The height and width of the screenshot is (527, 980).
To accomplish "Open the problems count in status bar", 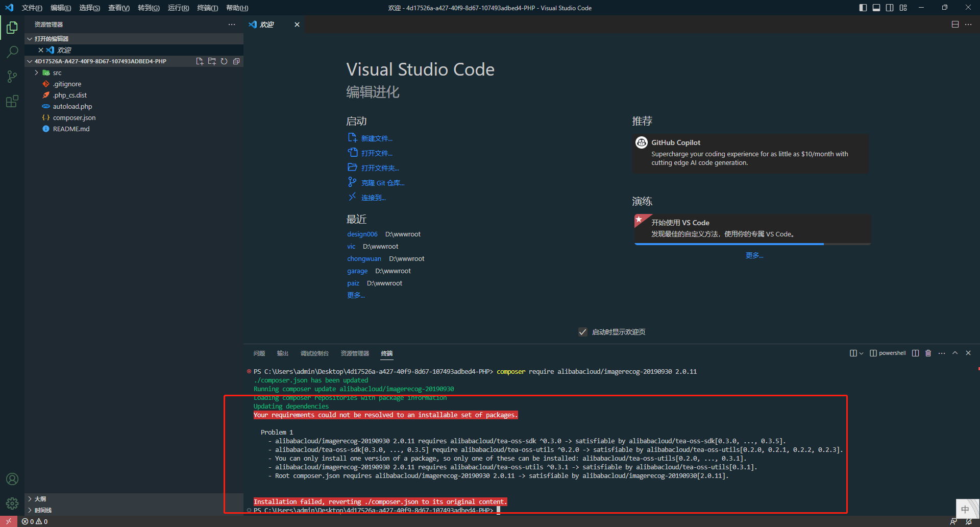I will 35,521.
